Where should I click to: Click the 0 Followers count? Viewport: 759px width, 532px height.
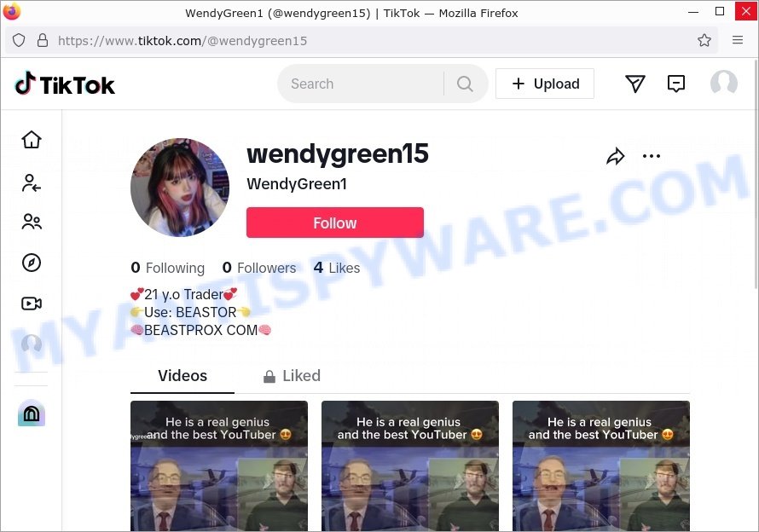pos(259,268)
